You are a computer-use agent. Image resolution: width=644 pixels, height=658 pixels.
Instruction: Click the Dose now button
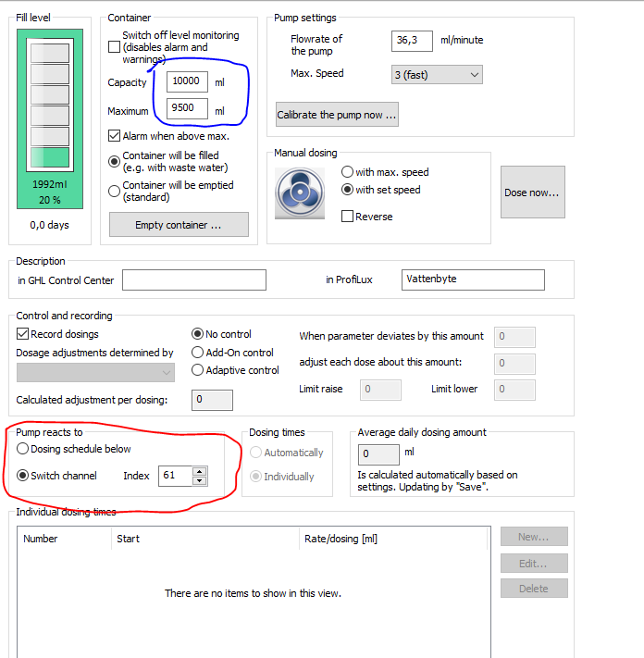coord(532,192)
